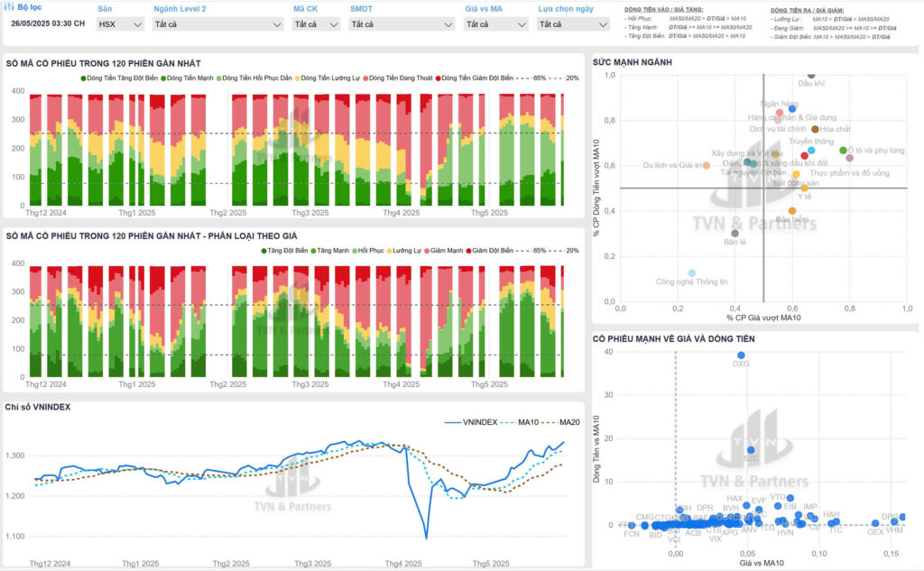Screen dimensions: 924x571
Task: Expand the SMĐT filter dropdown
Action: point(402,24)
